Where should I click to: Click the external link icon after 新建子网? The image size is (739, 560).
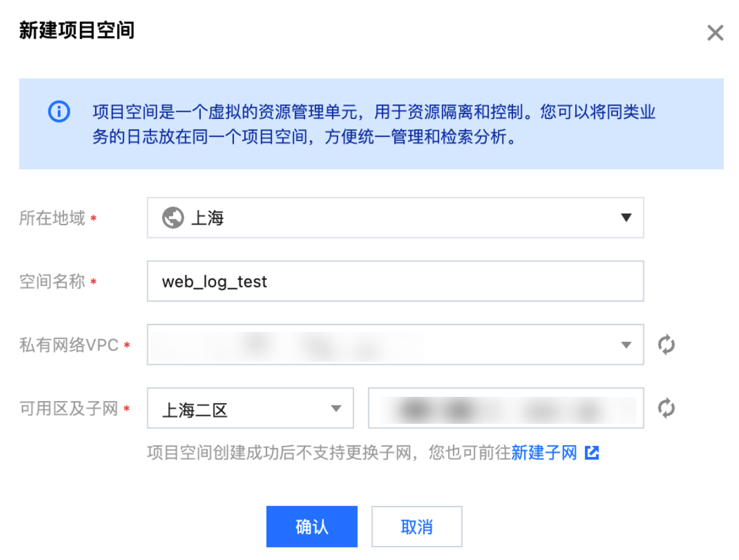[x=592, y=453]
